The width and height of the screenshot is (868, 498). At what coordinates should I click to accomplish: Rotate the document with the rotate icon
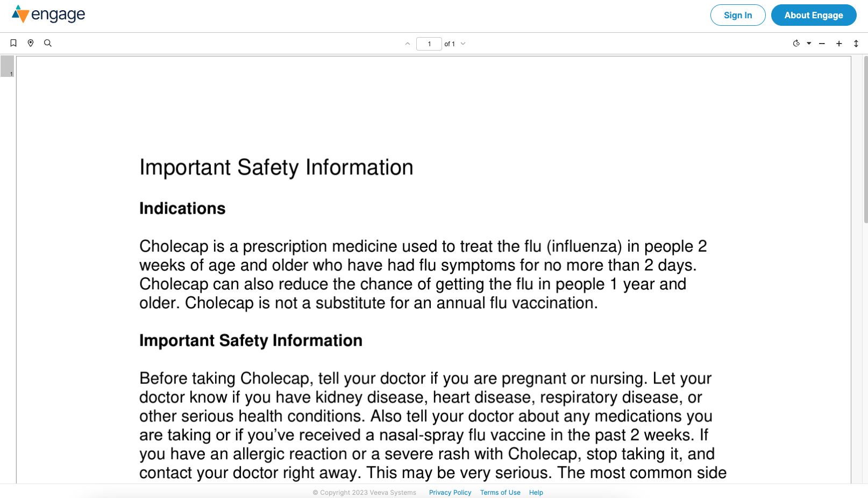coord(796,44)
